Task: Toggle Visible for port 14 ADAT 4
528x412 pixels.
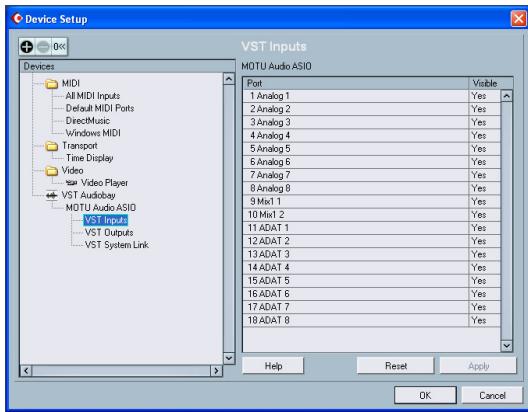Action: (478, 268)
